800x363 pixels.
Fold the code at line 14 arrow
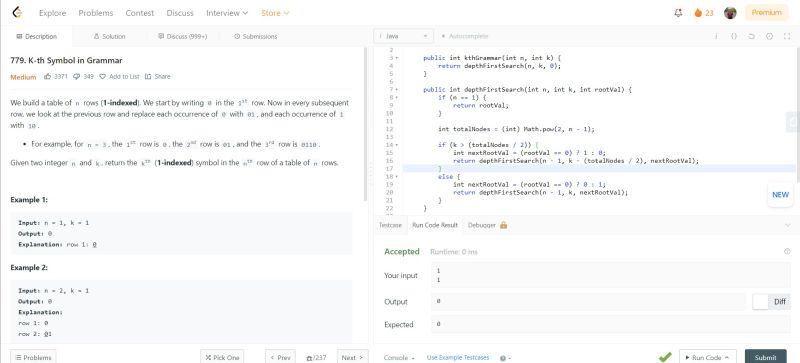397,145
